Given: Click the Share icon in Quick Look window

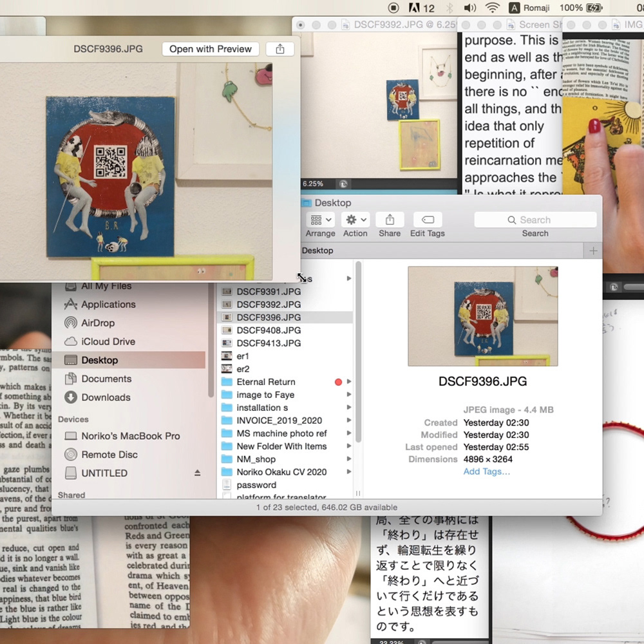Looking at the screenshot, I should [x=279, y=49].
